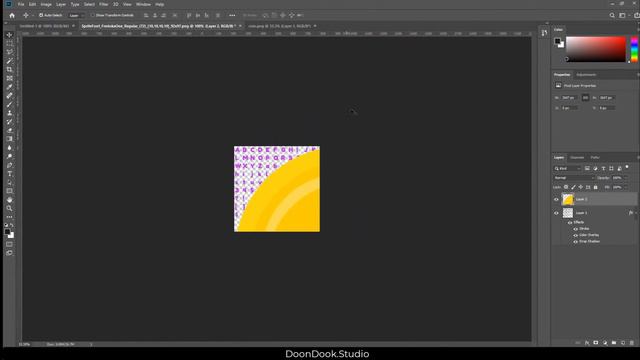Image resolution: width=640 pixels, height=360 pixels.
Task: Select the Lasso tool
Action: pos(9,52)
